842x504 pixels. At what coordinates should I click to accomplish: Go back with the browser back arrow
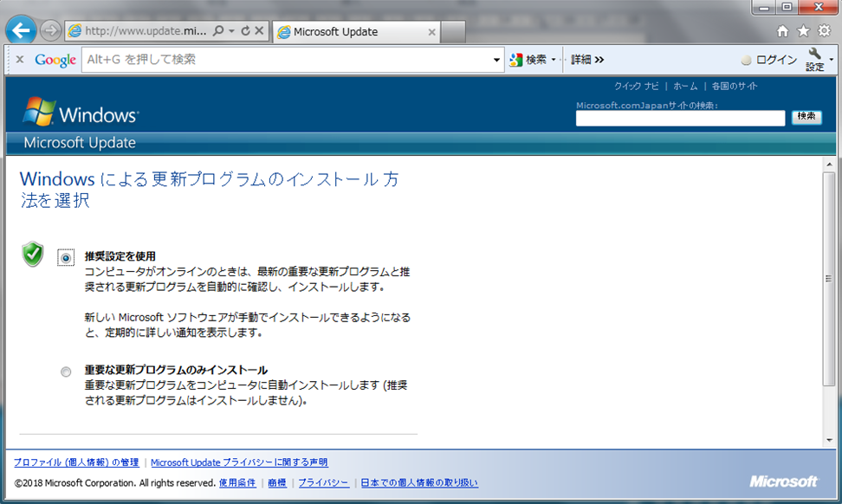21,30
